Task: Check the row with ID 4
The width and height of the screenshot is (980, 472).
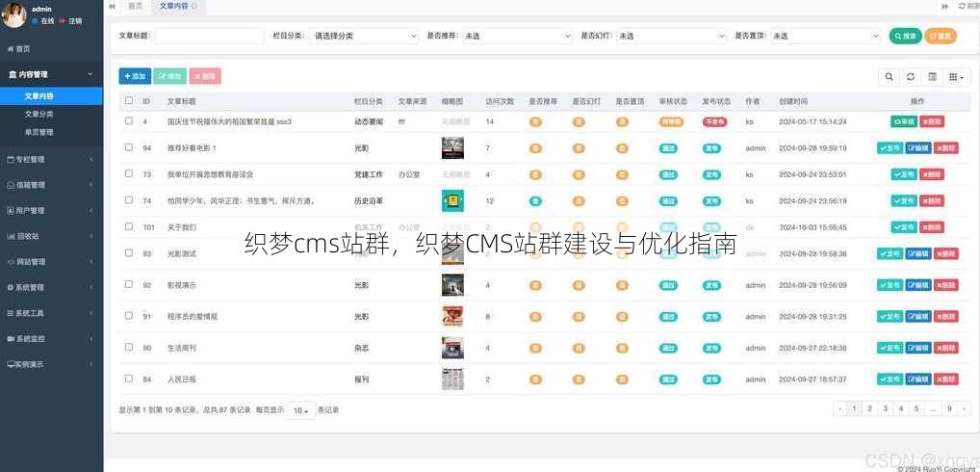Action: coord(129,120)
